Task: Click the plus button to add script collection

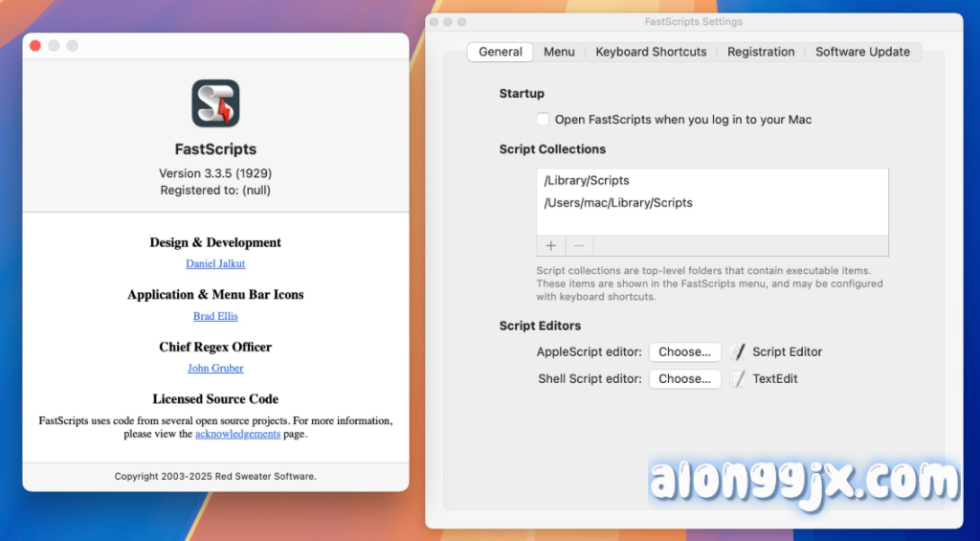Action: click(550, 246)
